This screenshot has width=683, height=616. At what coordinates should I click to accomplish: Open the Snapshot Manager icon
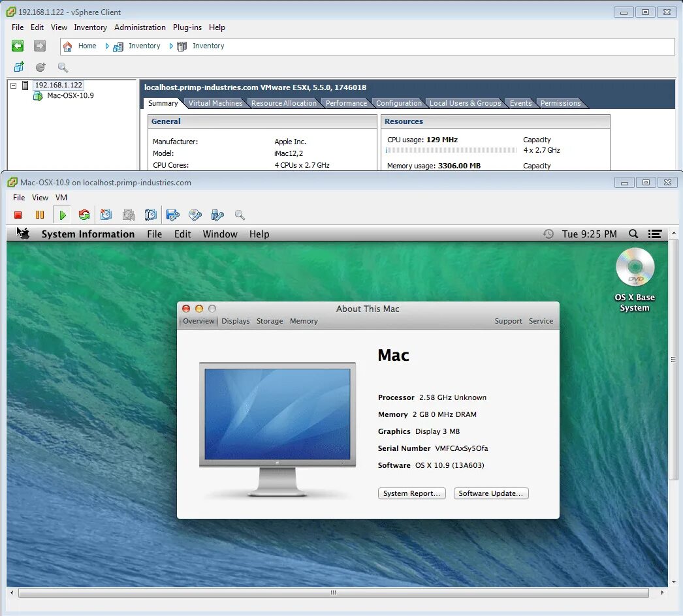point(151,215)
